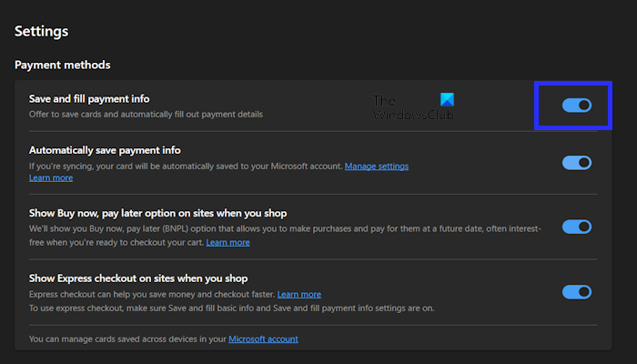This screenshot has height=364, width=637.
Task: Open Learn more link for Buy now, pay later
Action: 227,242
